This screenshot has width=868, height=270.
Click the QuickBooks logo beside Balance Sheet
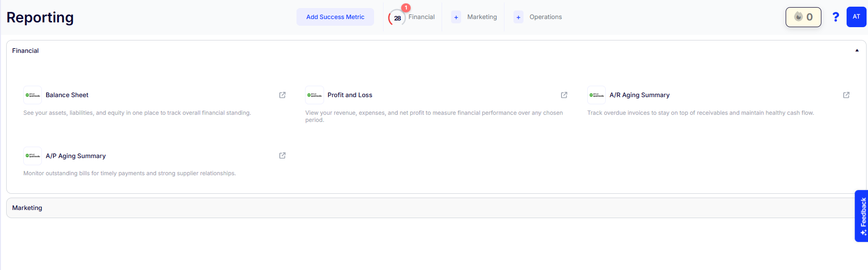point(33,95)
